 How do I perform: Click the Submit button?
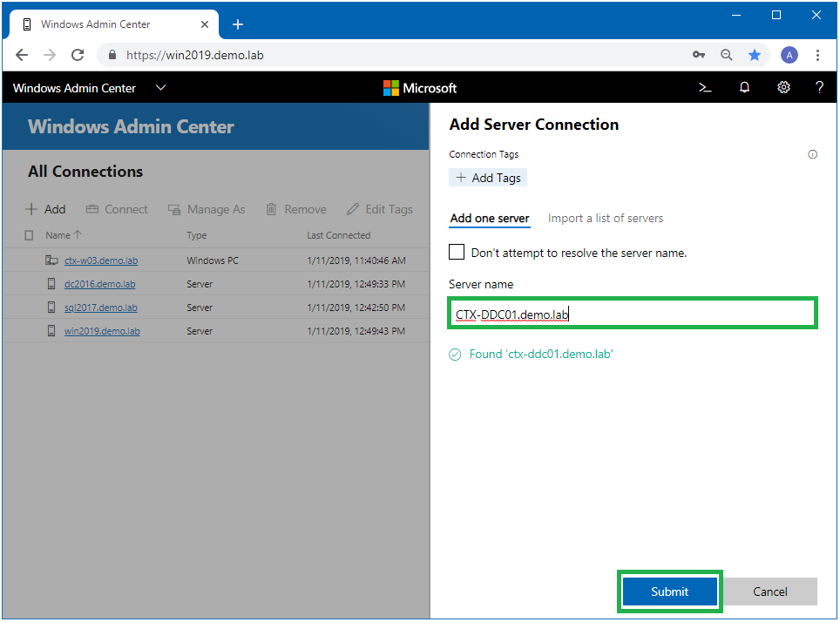[x=669, y=591]
